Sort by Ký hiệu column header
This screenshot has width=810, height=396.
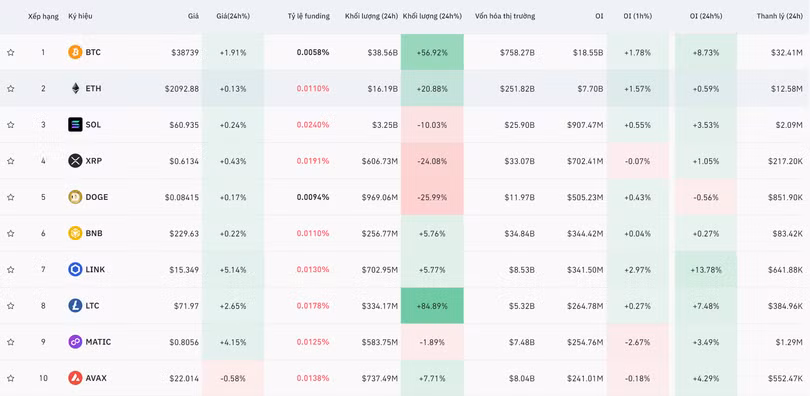[80, 16]
